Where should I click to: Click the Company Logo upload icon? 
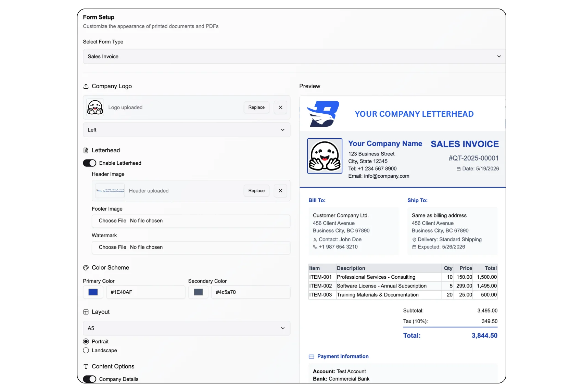[86, 86]
